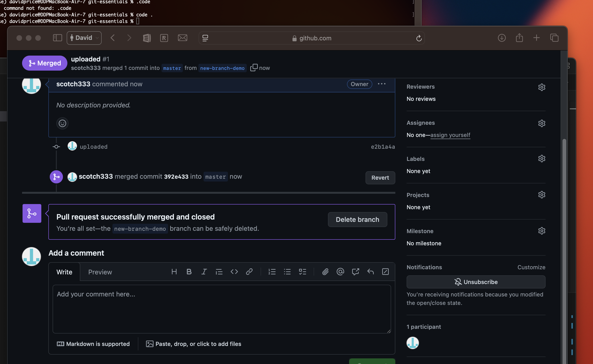Open the Projects settings gear
This screenshot has width=593, height=364.
tap(542, 195)
